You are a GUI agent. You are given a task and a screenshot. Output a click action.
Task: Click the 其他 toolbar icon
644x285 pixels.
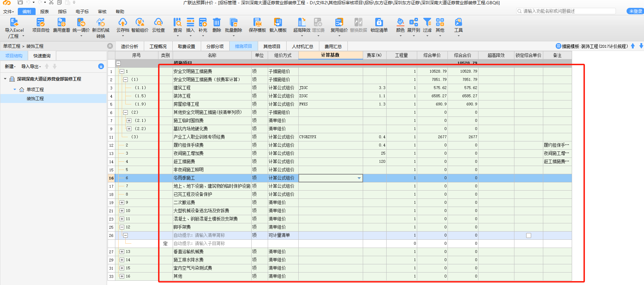coord(440,22)
